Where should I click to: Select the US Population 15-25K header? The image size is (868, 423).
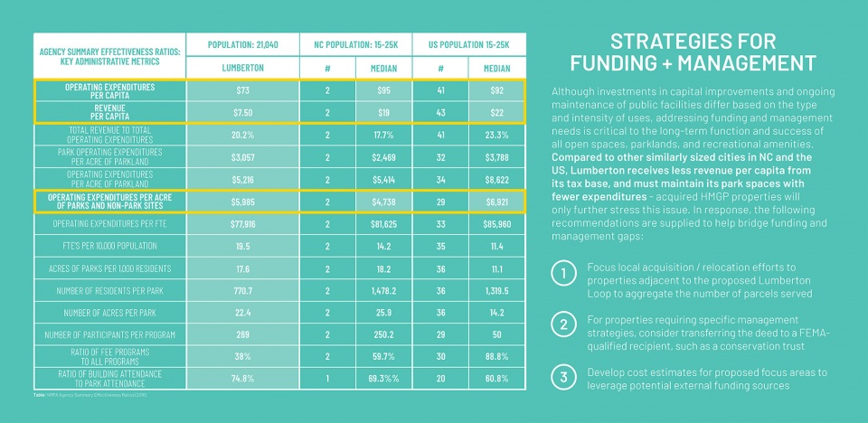[x=469, y=45]
